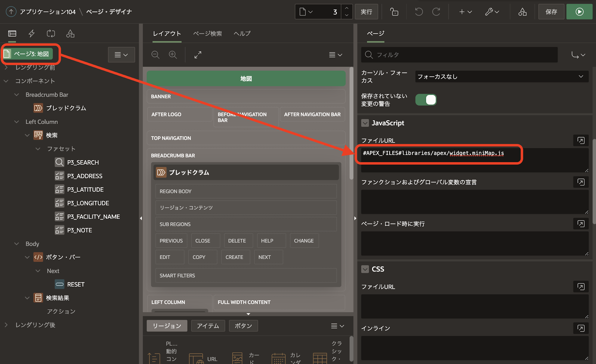Viewport: 596px width, 364px height.
Task: Switch to the ページ検索 tab
Action: tap(207, 33)
